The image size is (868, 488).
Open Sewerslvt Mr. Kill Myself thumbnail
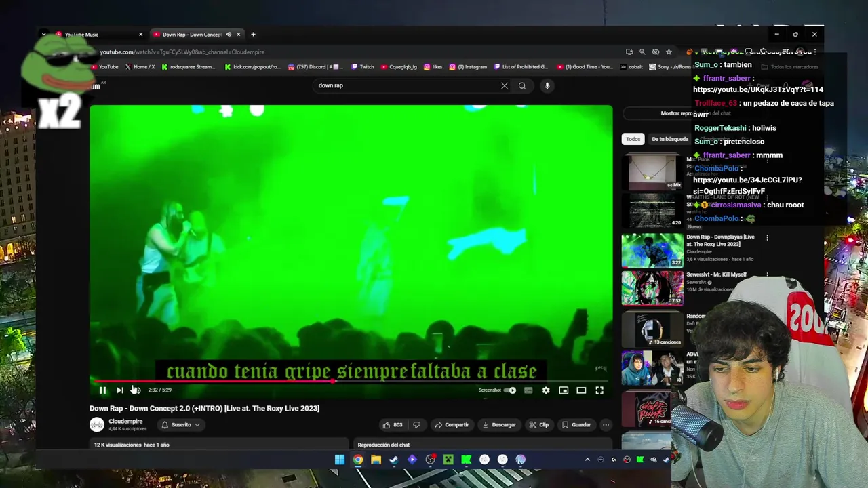click(x=653, y=289)
